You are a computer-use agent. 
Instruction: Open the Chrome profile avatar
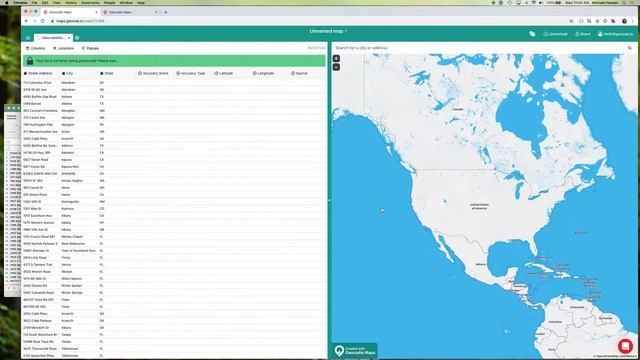[x=624, y=21]
